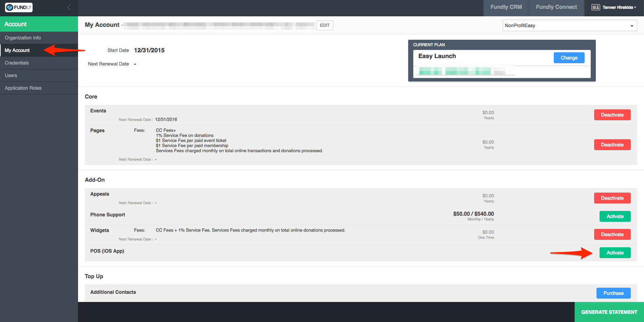
Task: Click the Additional Contacts label
Action: pos(113,292)
